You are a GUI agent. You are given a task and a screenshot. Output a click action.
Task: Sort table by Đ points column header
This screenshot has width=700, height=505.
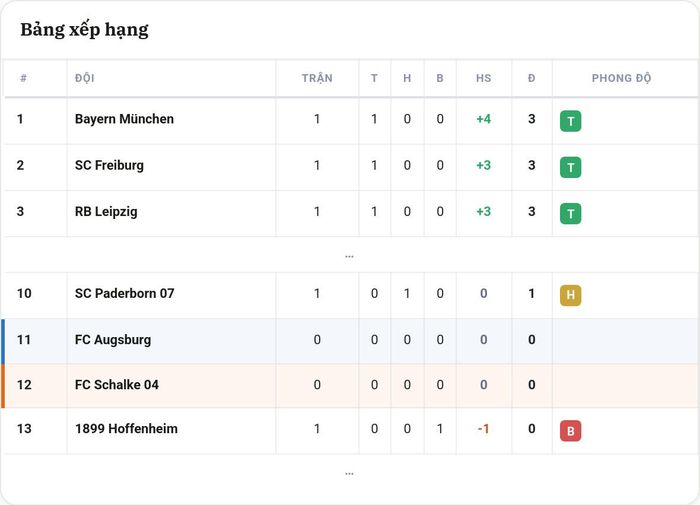point(532,78)
